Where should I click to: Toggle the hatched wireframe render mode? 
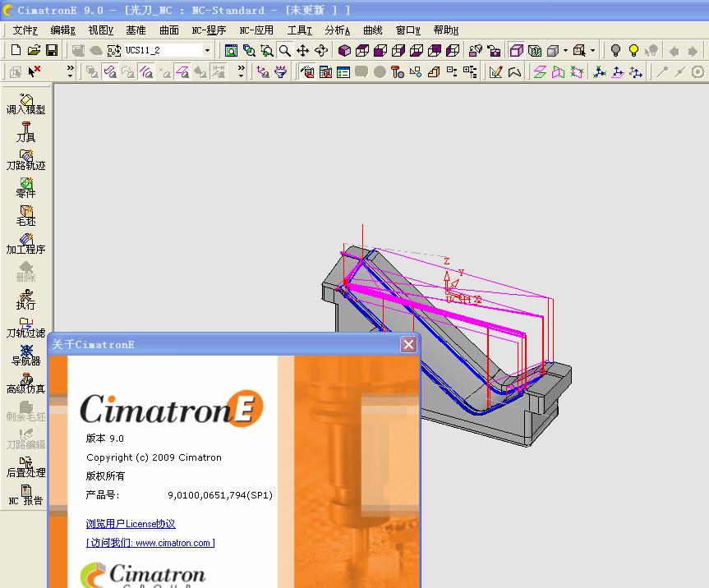pyautogui.click(x=535, y=50)
